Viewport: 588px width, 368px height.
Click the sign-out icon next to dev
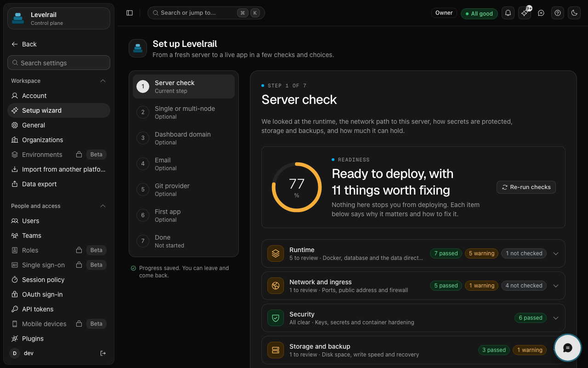pos(103,353)
